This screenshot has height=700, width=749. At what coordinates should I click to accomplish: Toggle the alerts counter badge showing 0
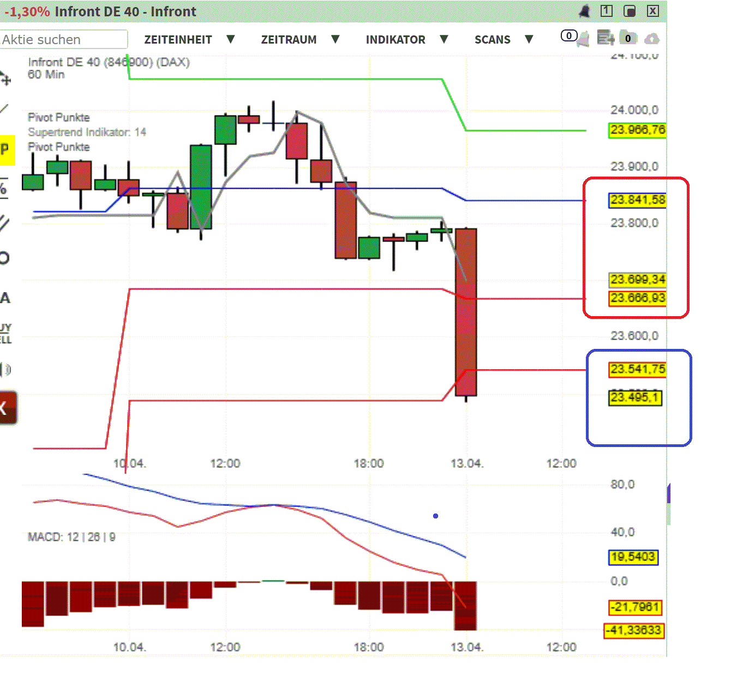[x=569, y=35]
